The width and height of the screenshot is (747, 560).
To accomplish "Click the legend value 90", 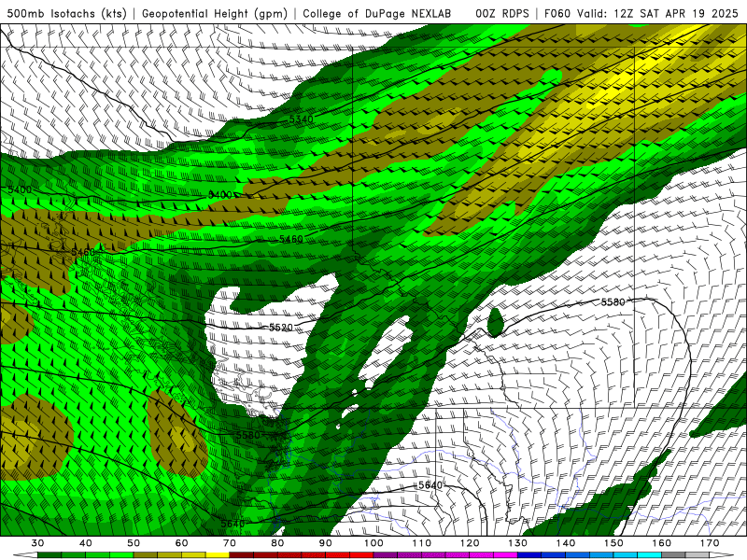I will 326,543.
